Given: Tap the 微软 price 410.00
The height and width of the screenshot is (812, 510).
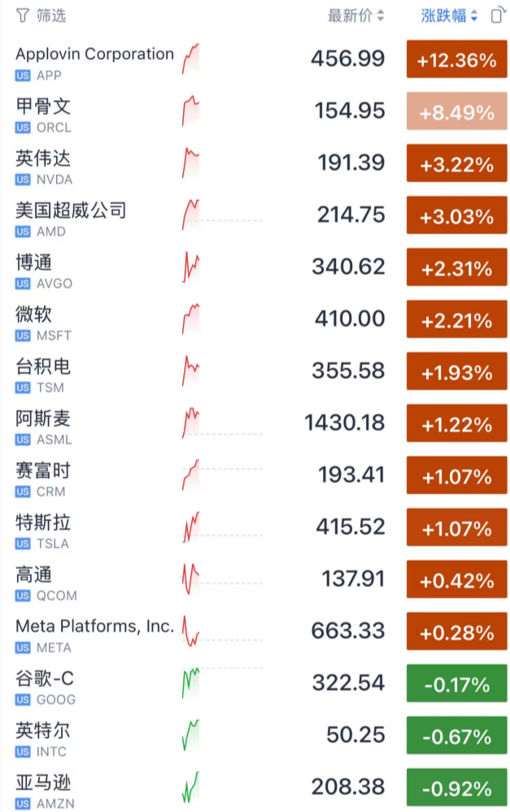Looking at the screenshot, I should (350, 319).
